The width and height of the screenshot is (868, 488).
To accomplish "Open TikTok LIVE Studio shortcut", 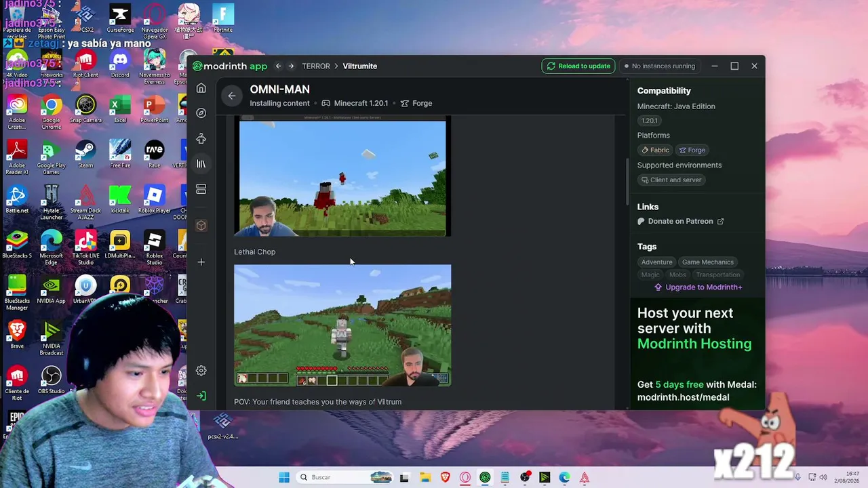I will [x=85, y=248].
